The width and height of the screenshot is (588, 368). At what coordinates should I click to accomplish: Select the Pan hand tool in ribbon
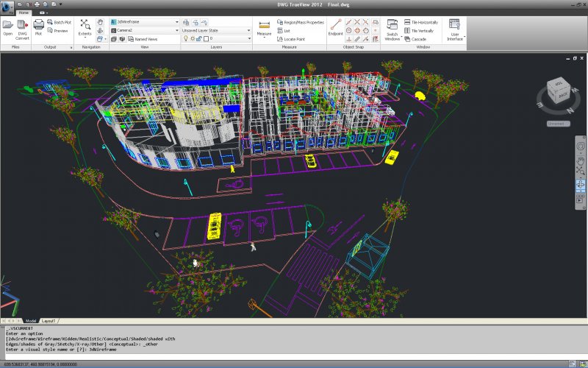pyautogui.click(x=100, y=22)
